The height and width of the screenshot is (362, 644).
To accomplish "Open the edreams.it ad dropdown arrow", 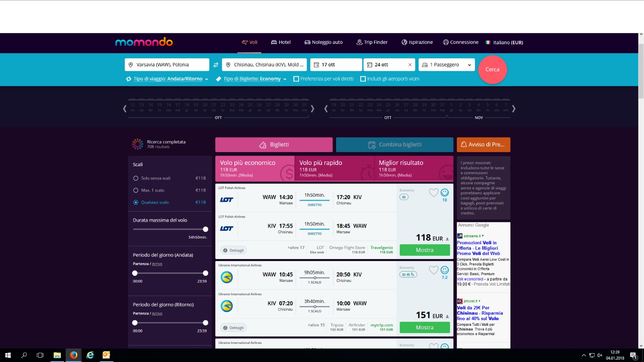I will tap(483, 236).
